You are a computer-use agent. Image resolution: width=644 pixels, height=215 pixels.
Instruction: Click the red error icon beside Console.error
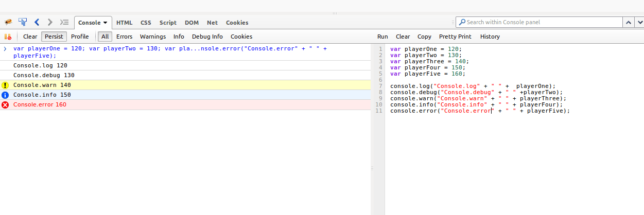tap(5, 105)
